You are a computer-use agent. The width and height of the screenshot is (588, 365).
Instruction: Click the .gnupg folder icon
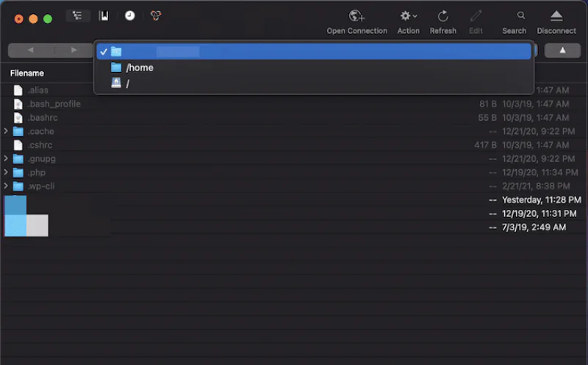tap(18, 159)
